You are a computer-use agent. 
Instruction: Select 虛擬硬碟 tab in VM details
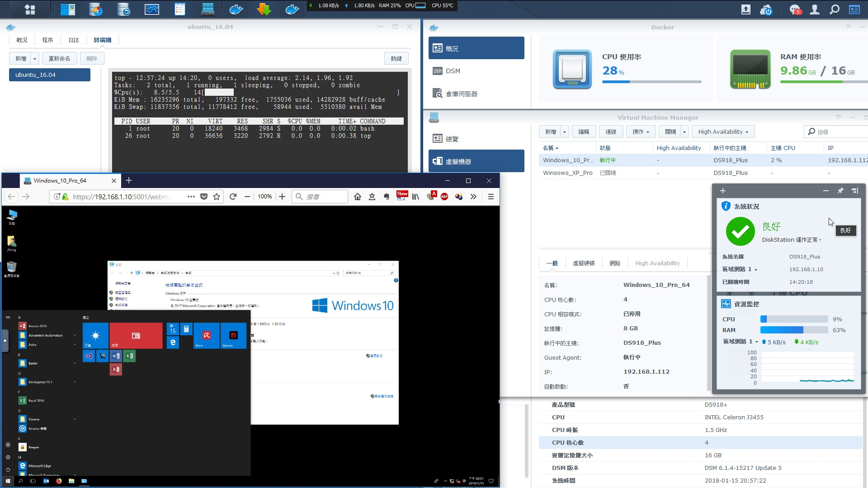click(x=584, y=263)
